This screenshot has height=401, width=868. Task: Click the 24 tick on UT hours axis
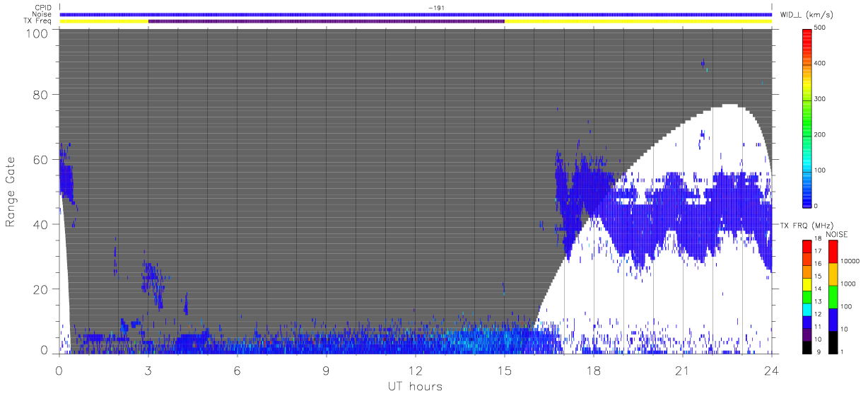(771, 371)
